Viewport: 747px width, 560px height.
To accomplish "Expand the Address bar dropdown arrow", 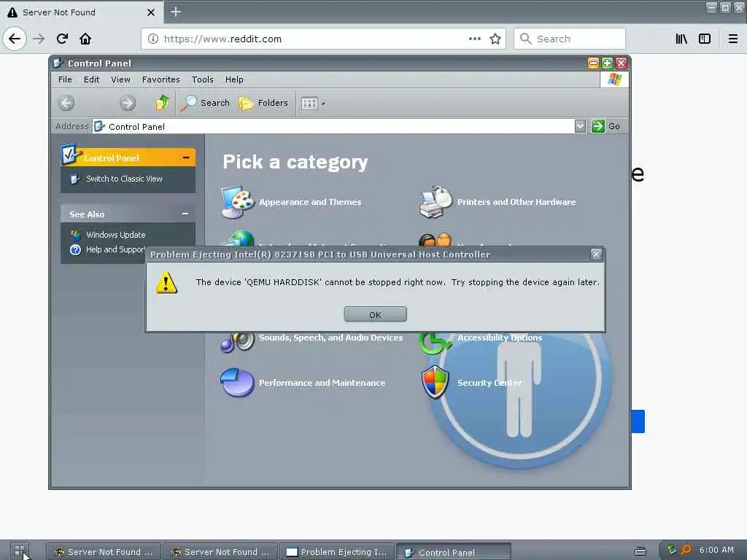I will [580, 126].
